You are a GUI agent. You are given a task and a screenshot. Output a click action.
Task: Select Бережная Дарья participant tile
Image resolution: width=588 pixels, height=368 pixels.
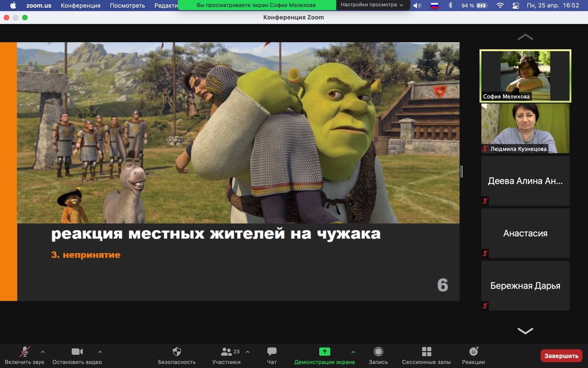525,286
